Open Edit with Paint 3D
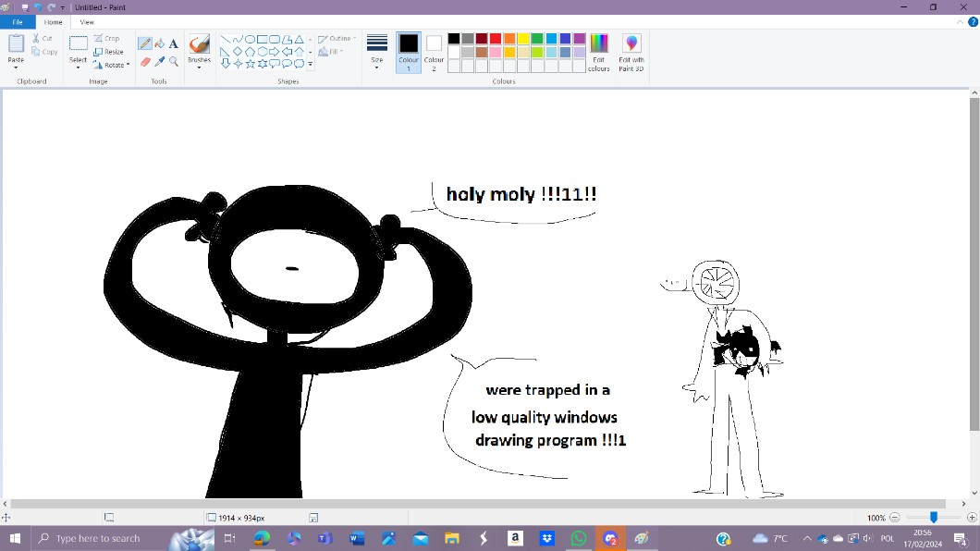 (x=631, y=53)
